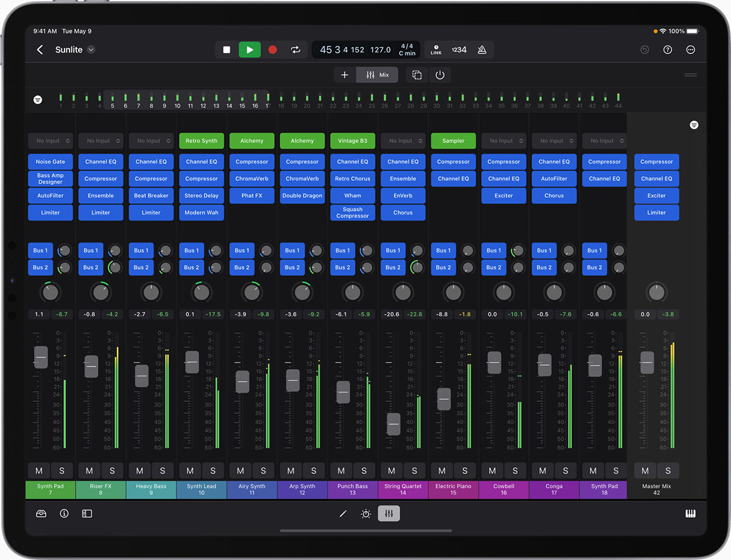The width and height of the screenshot is (731, 560).
Task: Mute the Synth Pad 7 channel
Action: pos(39,470)
